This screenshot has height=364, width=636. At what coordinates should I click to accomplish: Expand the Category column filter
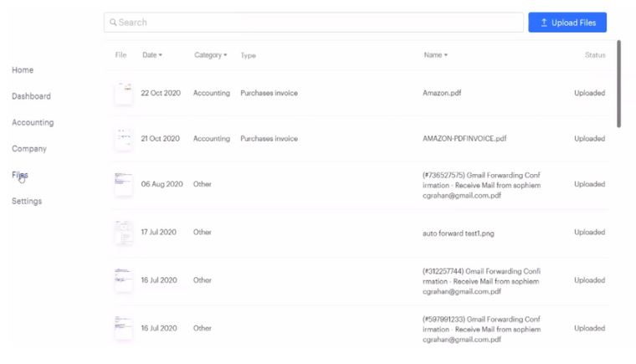tap(210, 55)
